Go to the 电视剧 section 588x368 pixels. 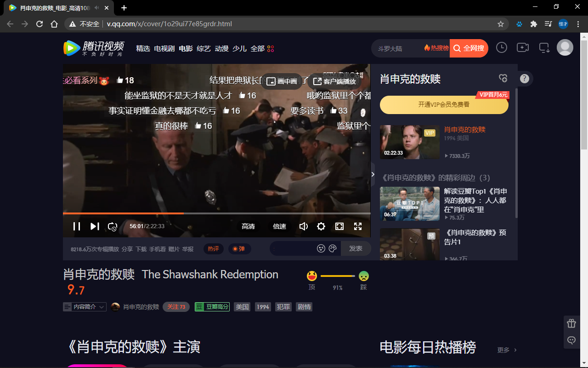click(x=164, y=48)
